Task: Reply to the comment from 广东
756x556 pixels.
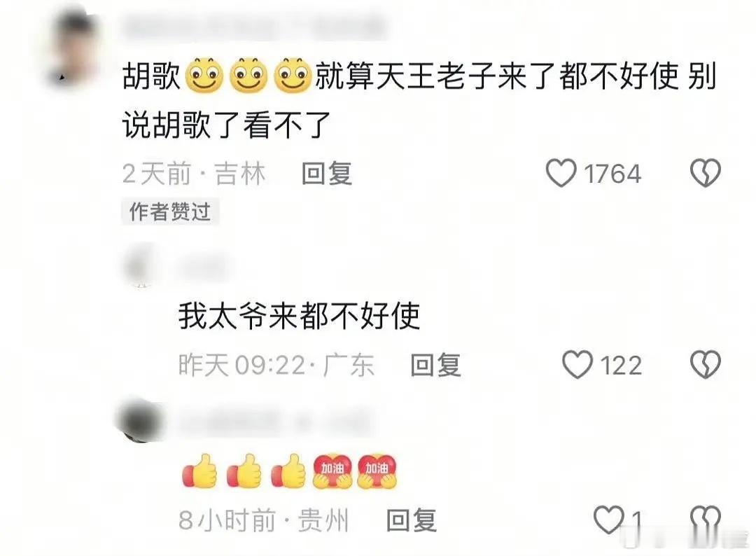Action: (x=435, y=365)
